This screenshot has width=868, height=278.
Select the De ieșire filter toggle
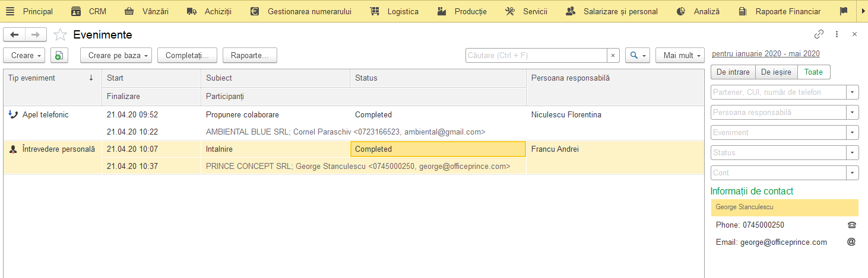(776, 72)
